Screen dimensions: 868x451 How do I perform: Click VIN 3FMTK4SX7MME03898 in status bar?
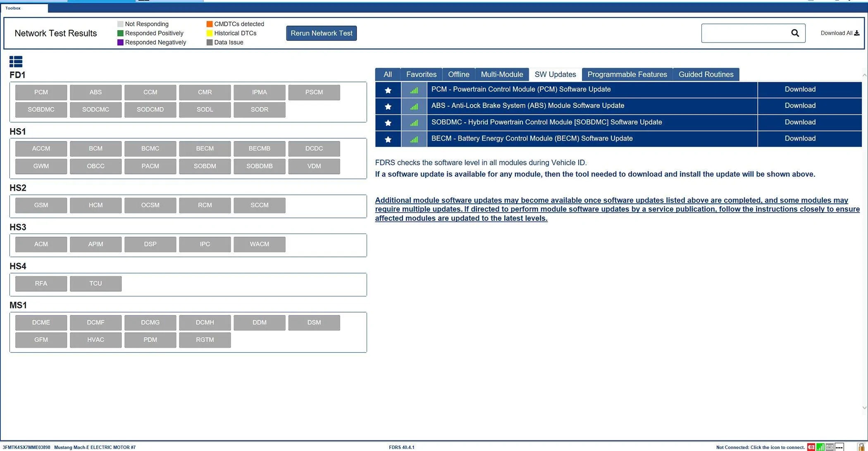[26, 447]
